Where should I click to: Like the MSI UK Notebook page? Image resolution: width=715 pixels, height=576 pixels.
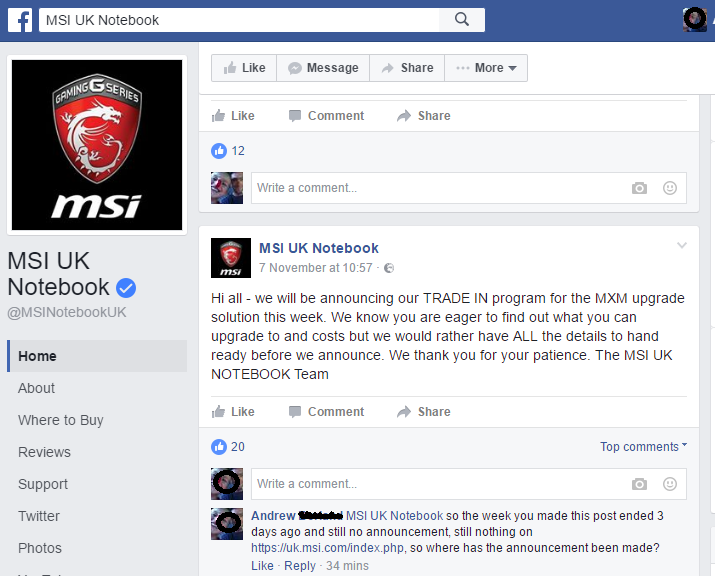pos(244,68)
